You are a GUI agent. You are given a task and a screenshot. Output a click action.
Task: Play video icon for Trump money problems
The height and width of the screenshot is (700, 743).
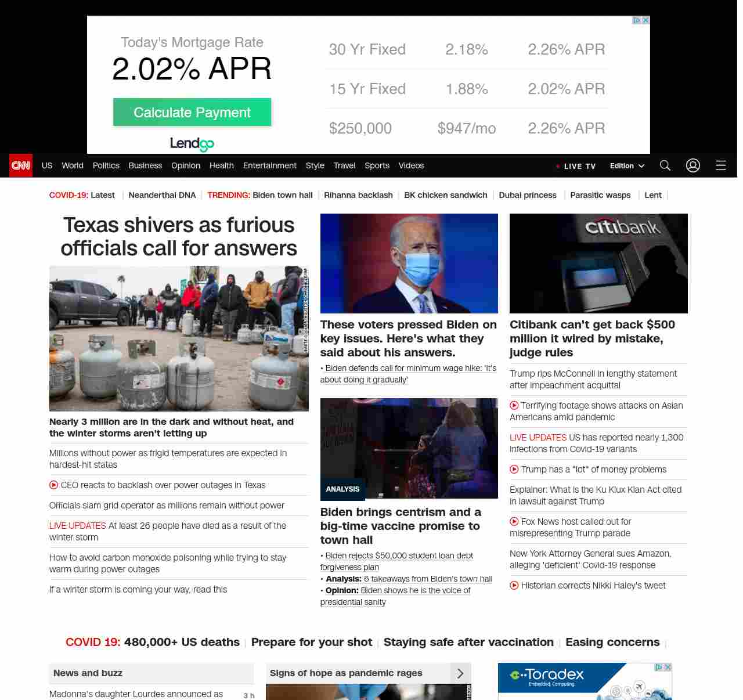514,469
